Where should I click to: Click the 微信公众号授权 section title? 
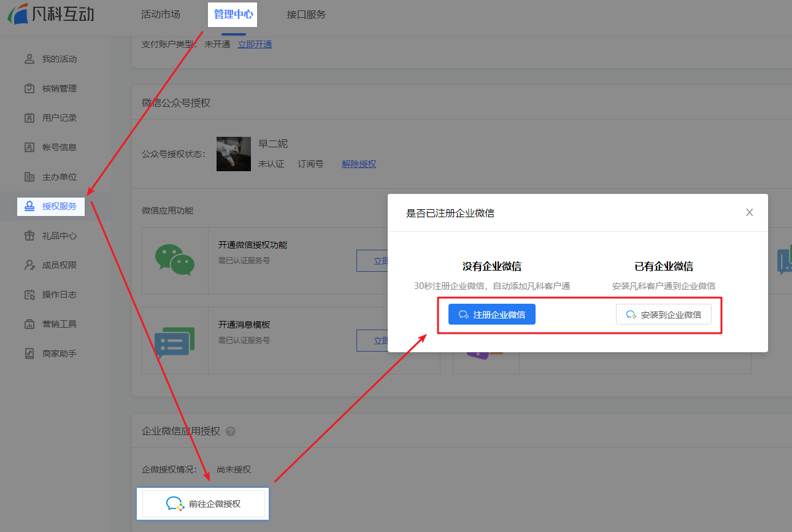pos(176,102)
